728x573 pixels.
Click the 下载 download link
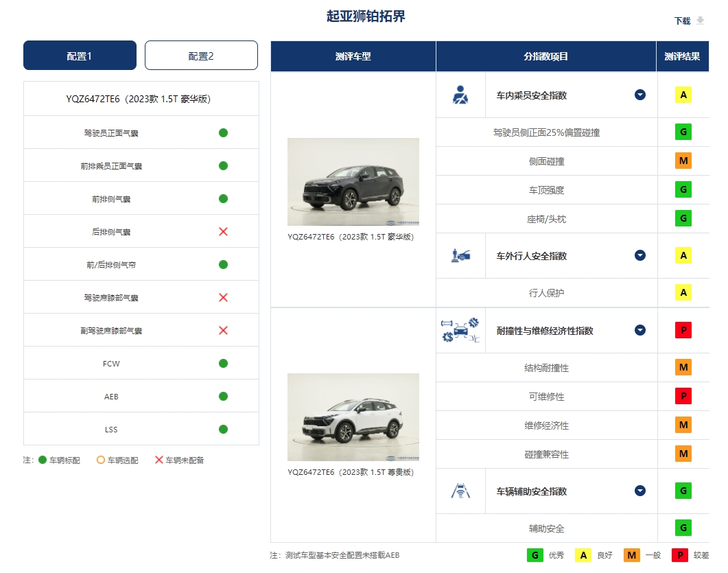point(682,21)
